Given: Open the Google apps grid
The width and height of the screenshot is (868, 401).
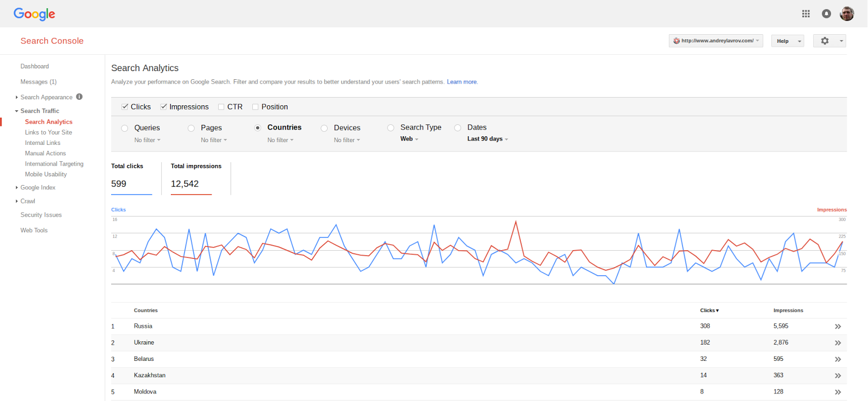Looking at the screenshot, I should pos(806,14).
